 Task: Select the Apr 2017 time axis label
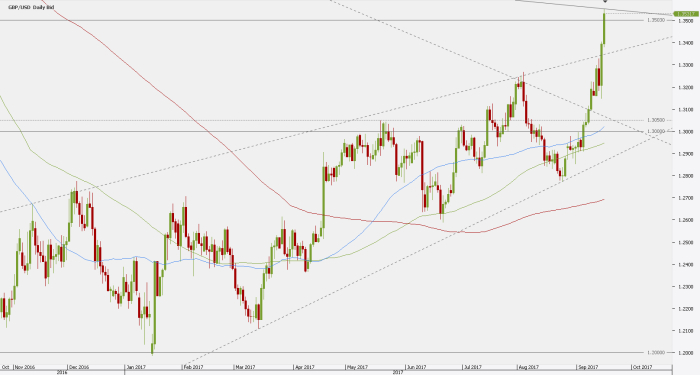pos(304,367)
